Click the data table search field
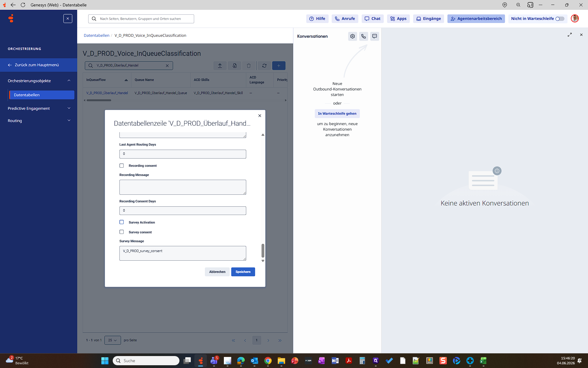 point(129,66)
